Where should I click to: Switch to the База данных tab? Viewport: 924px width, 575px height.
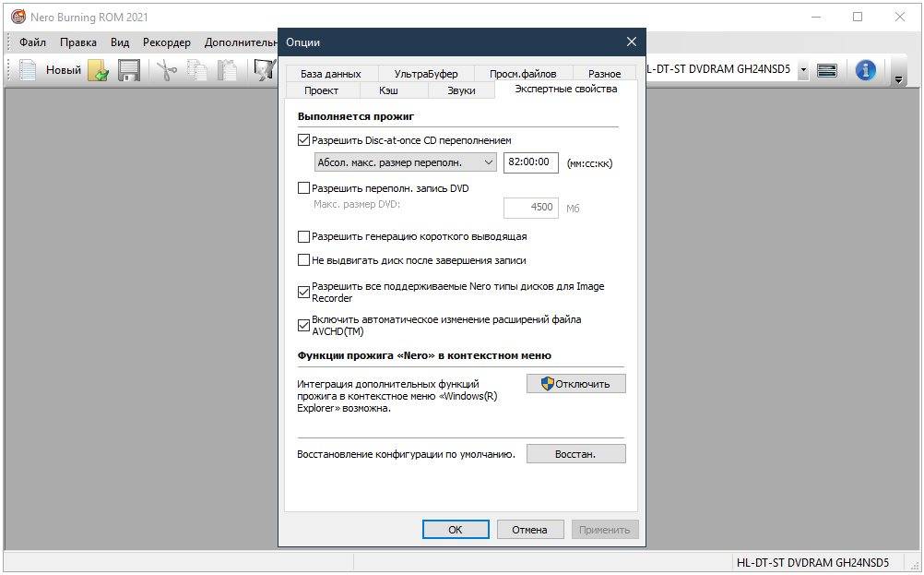click(330, 74)
